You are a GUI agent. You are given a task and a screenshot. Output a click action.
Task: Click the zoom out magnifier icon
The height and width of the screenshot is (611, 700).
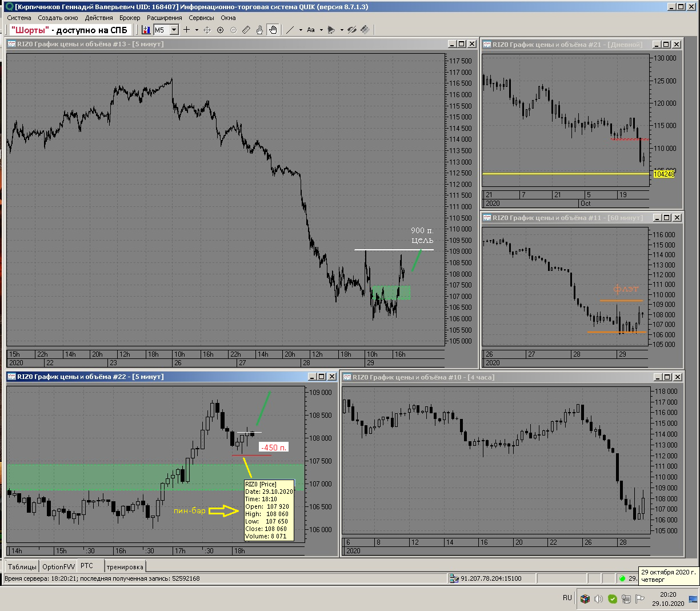(x=233, y=30)
